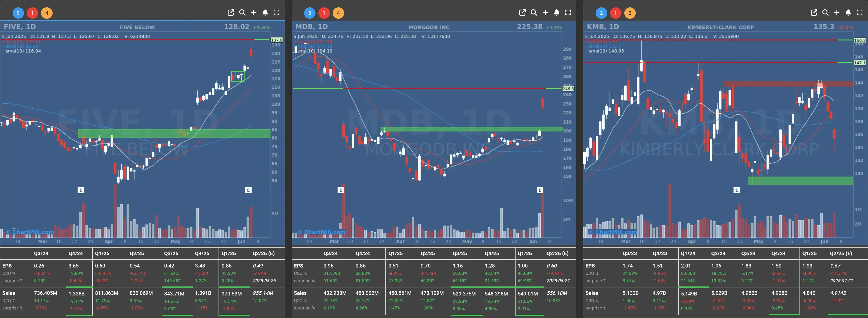Click the orange 2 badge on KMB
The height and width of the screenshot is (318, 868).
click(x=630, y=13)
